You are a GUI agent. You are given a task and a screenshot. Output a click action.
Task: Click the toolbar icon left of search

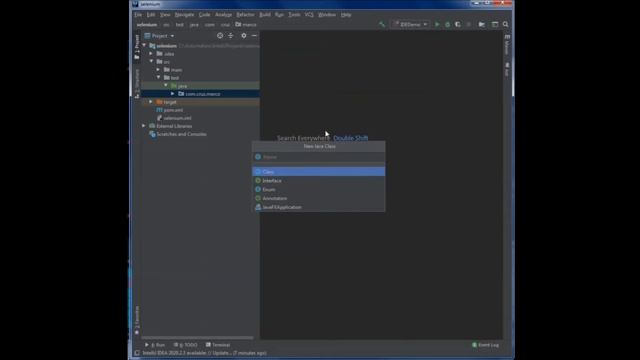pos(495,24)
